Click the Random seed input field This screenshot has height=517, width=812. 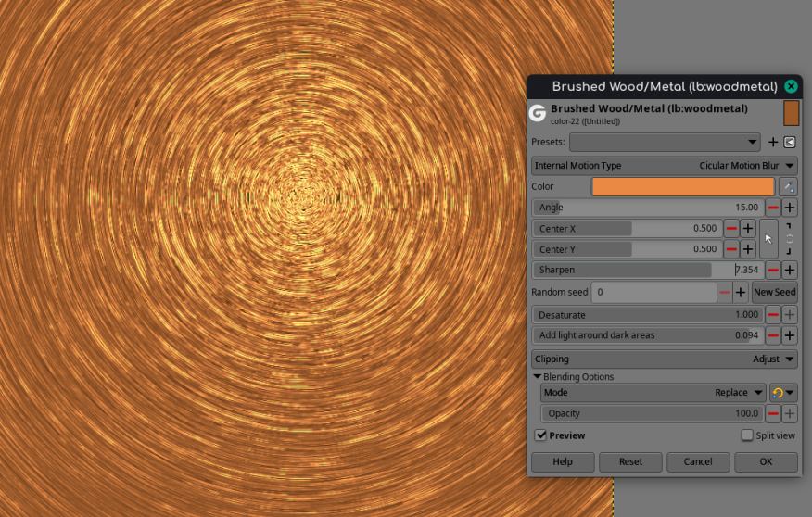click(654, 293)
